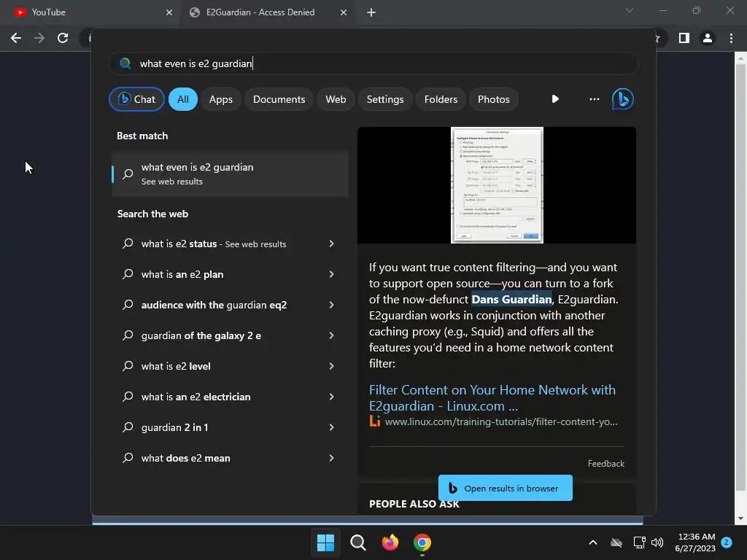Expand 'what is an e2 plan' arrow
This screenshot has height=560, width=747.
(x=332, y=274)
